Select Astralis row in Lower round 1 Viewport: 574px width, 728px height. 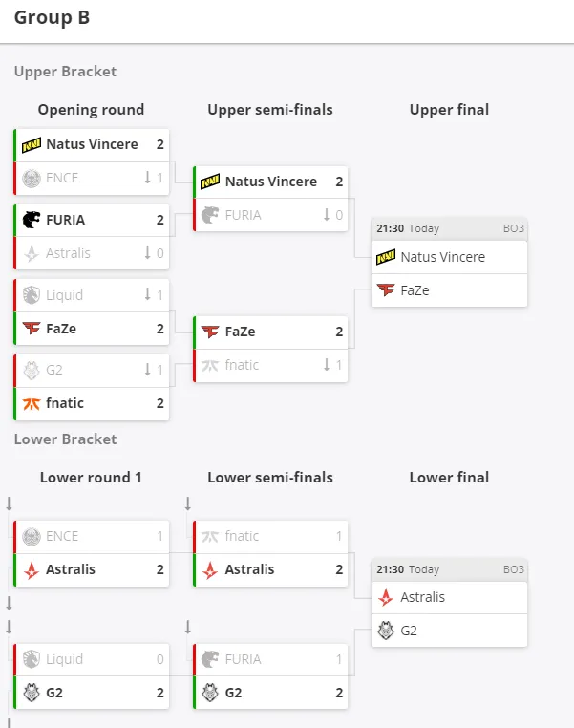click(92, 569)
